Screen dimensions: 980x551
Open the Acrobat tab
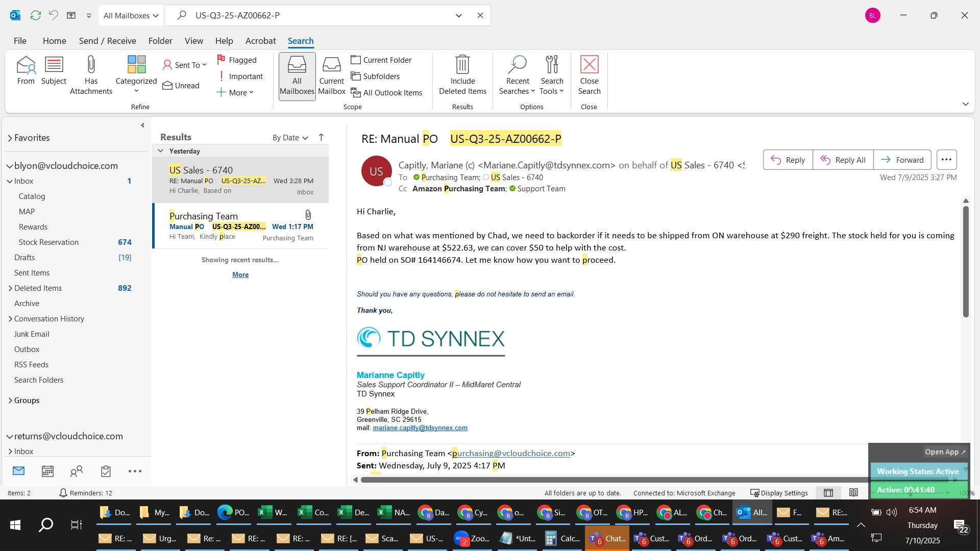(260, 41)
